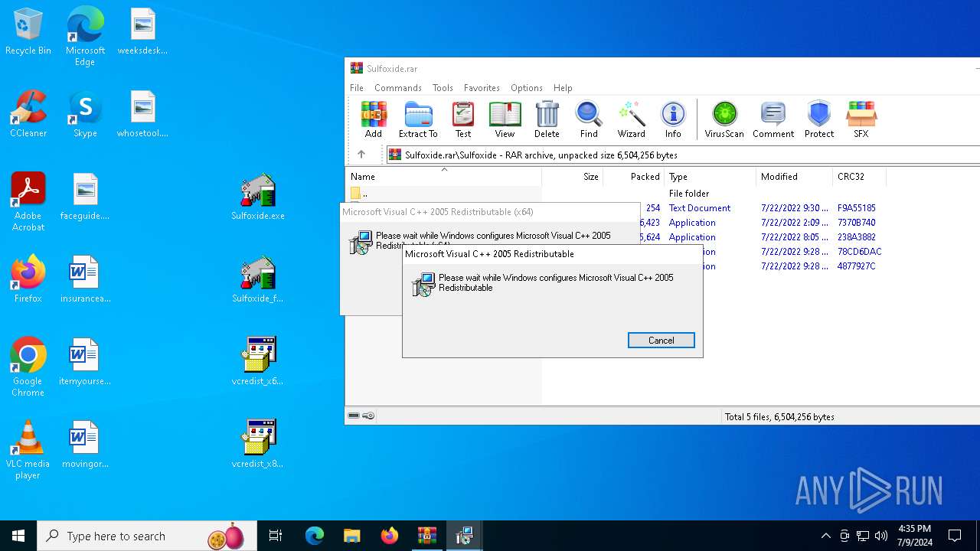
Task: Open the Help menu
Action: coord(563,88)
